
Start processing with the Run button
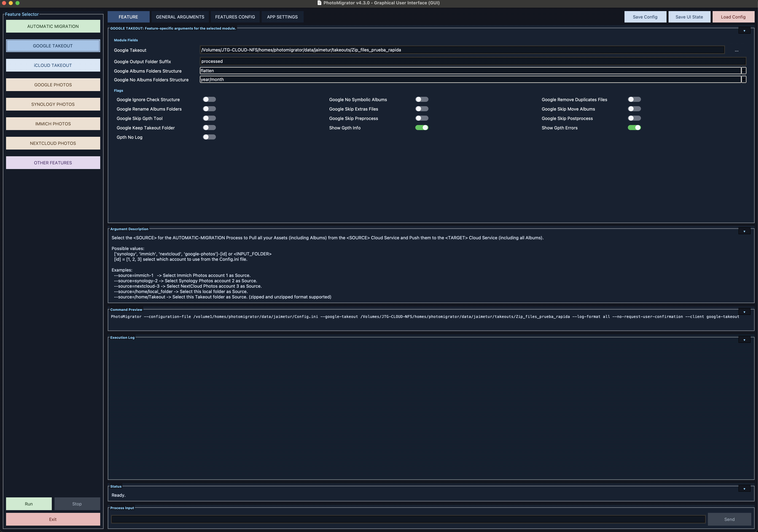point(29,504)
